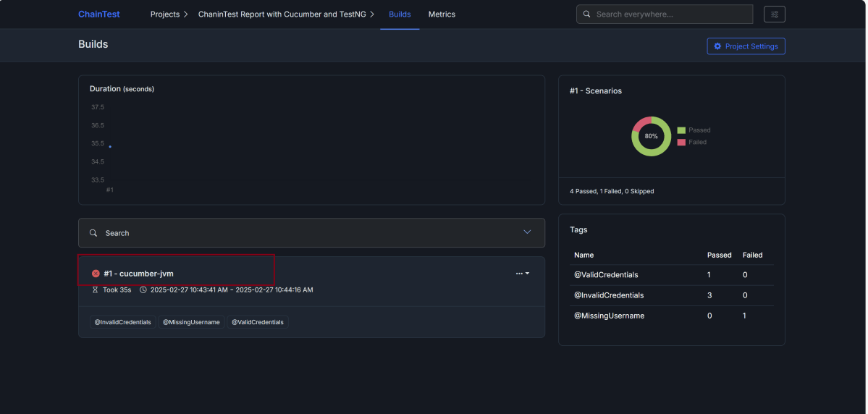Select the Builds tab
The width and height of the screenshot is (868, 414).
400,14
